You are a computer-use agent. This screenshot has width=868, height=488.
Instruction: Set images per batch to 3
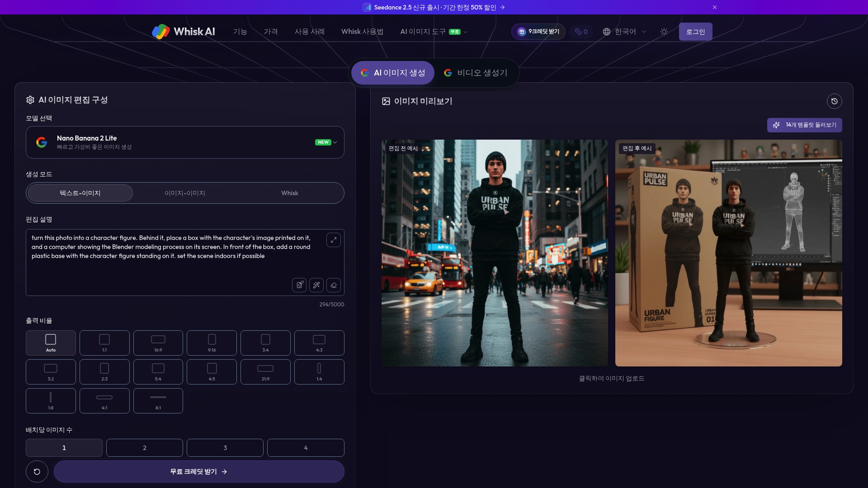pos(225,448)
